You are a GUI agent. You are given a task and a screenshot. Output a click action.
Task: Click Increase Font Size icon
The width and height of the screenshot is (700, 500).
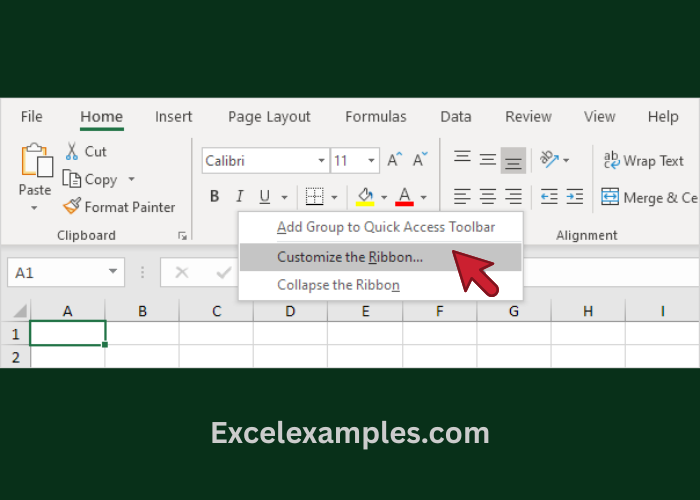point(395,160)
